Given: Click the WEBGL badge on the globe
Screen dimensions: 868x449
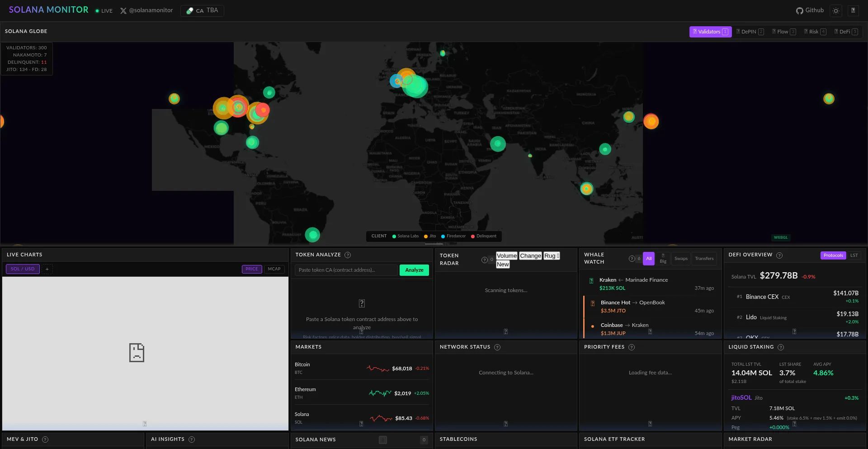Looking at the screenshot, I should click(781, 237).
